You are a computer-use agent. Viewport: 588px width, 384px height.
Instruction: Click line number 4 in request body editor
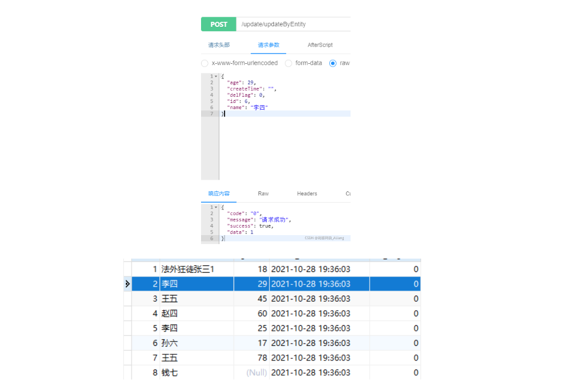coord(211,96)
